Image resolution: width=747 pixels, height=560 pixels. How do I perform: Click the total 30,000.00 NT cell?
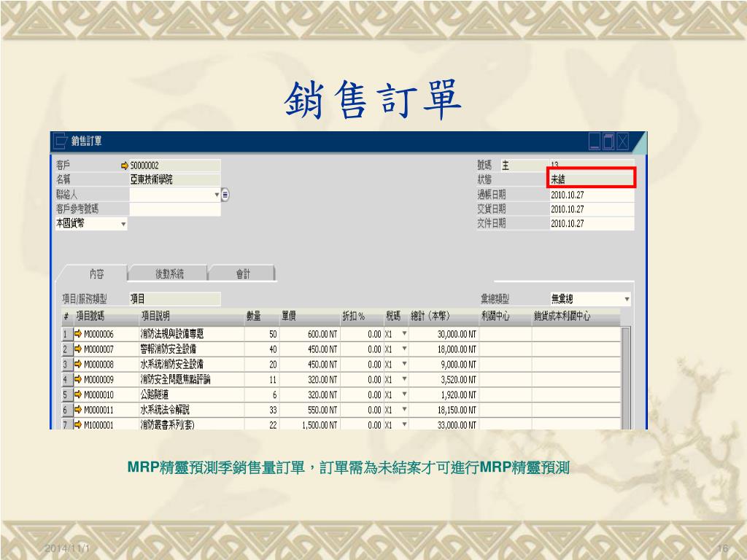444,334
